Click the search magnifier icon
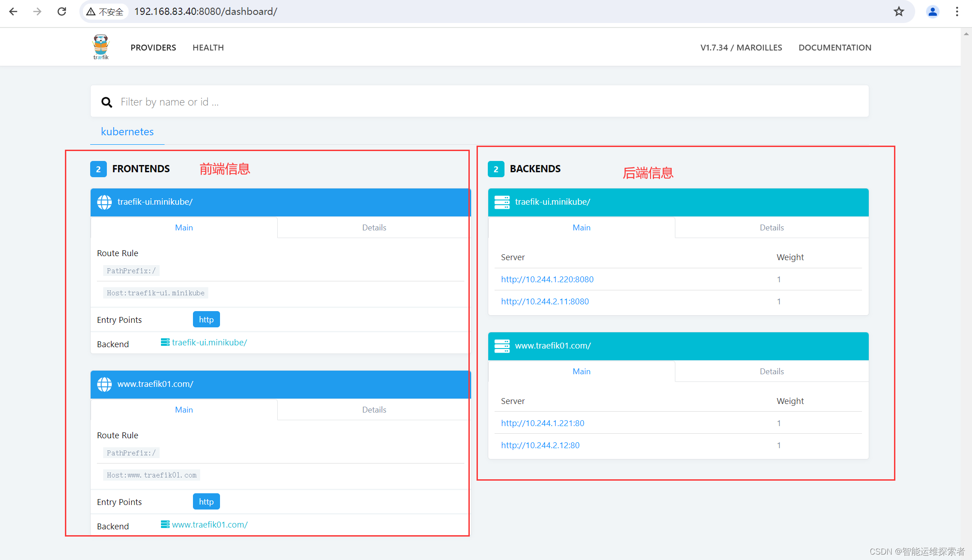 (x=106, y=102)
